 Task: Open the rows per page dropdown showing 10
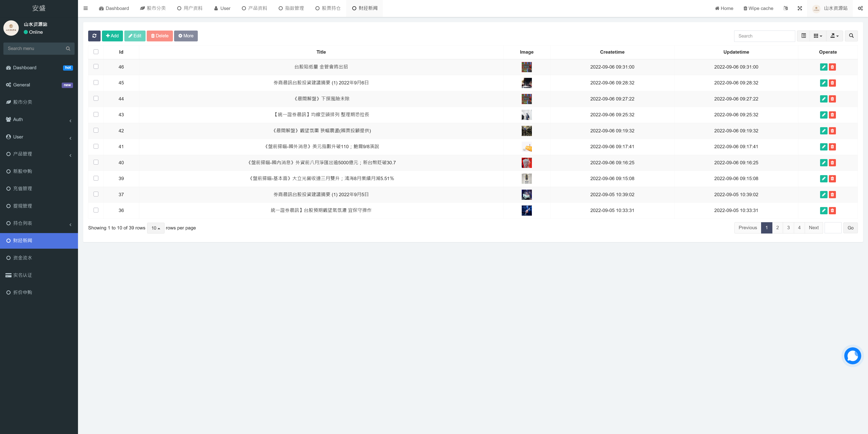tap(155, 228)
